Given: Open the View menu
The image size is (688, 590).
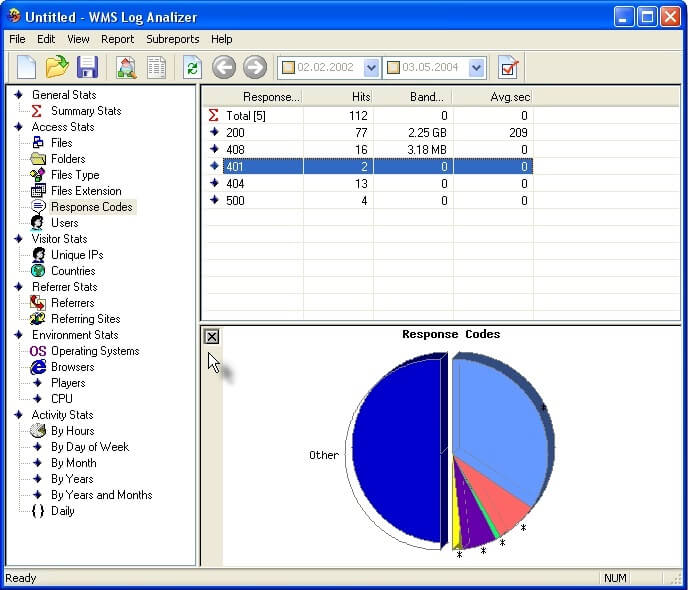Looking at the screenshot, I should (x=79, y=39).
